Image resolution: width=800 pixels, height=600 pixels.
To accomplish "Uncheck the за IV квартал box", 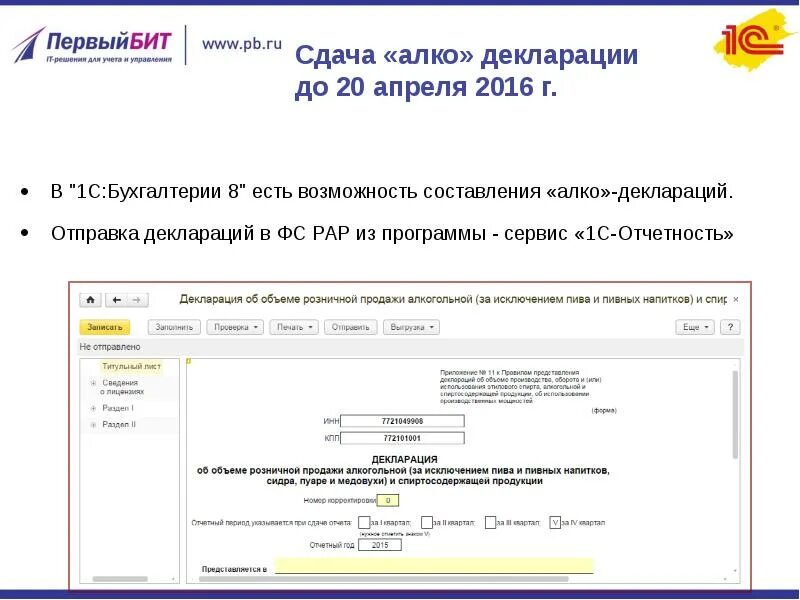I will (x=555, y=522).
